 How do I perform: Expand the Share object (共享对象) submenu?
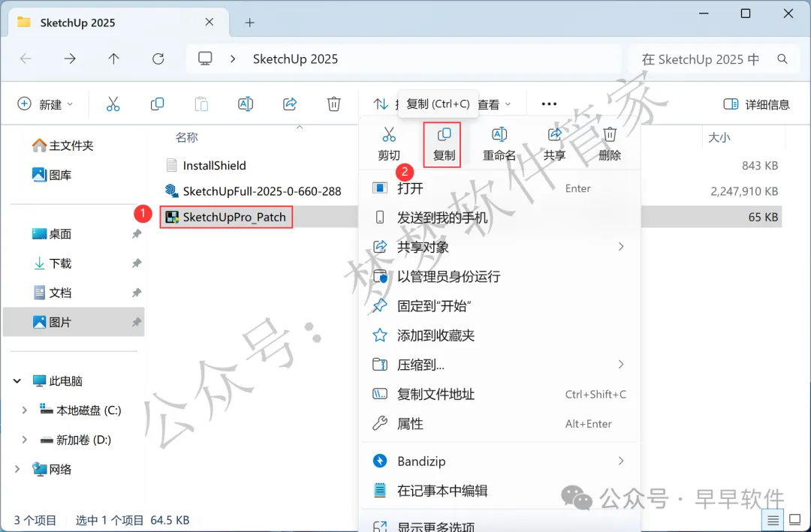pyautogui.click(x=621, y=247)
